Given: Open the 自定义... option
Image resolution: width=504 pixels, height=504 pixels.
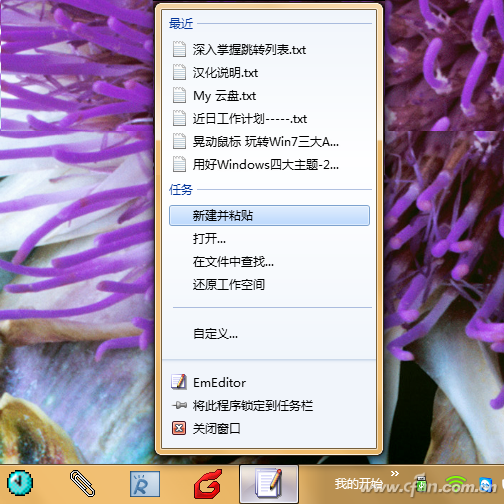Looking at the screenshot, I should point(269,334).
